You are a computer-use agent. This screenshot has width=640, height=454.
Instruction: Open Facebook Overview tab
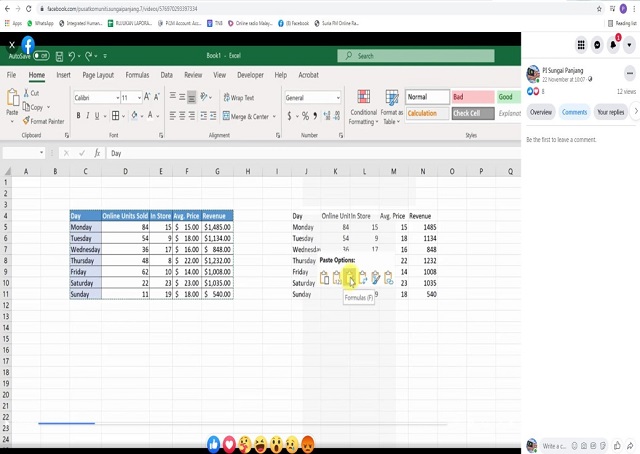pyautogui.click(x=541, y=112)
